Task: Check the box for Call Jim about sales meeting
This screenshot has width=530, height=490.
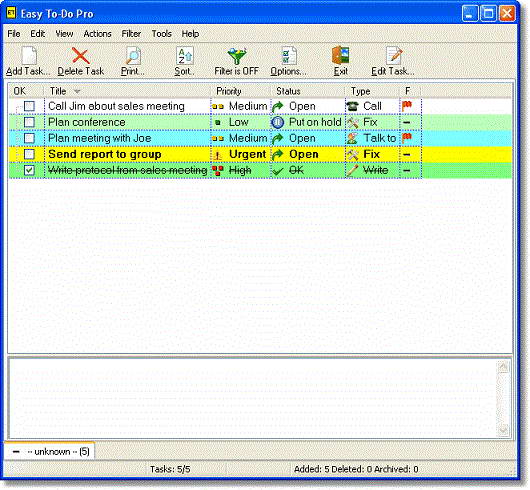Action: (29, 106)
